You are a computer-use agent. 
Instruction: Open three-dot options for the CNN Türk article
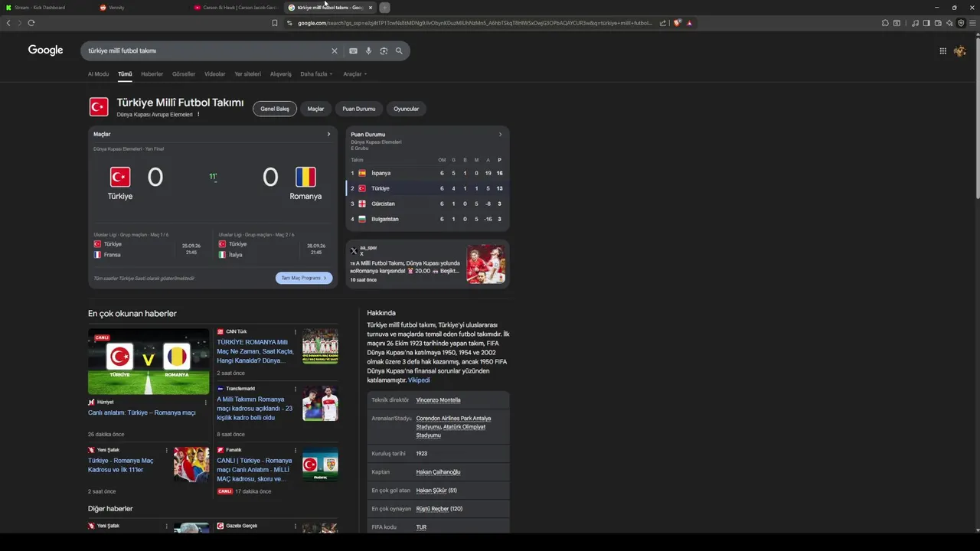pyautogui.click(x=296, y=332)
